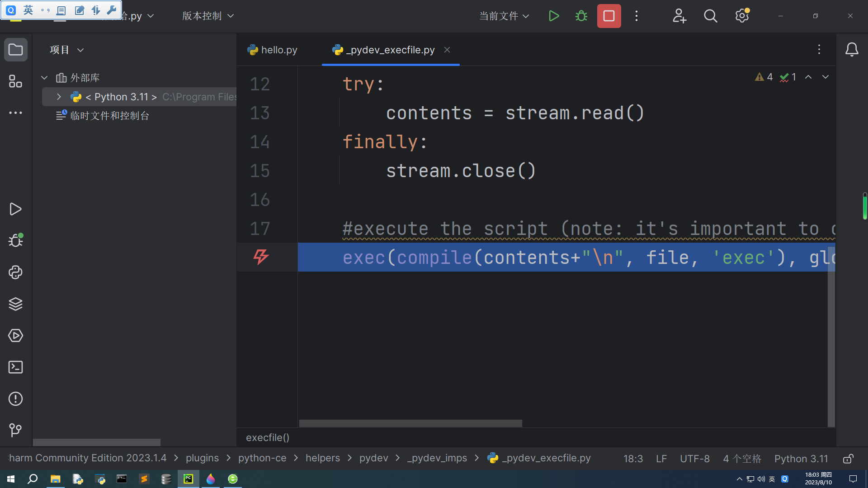Jump to the previous highlighted error arrow

(808, 77)
